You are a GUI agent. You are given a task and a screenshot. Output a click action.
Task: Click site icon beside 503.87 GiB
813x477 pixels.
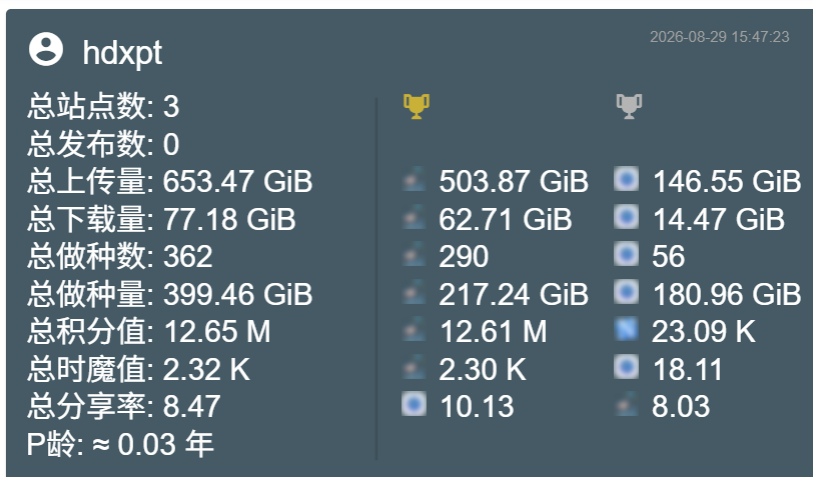tap(414, 179)
